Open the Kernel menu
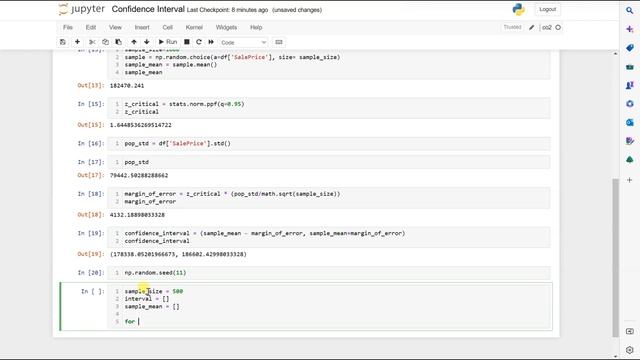Screen dimensions: 640x360 [x=194, y=27]
